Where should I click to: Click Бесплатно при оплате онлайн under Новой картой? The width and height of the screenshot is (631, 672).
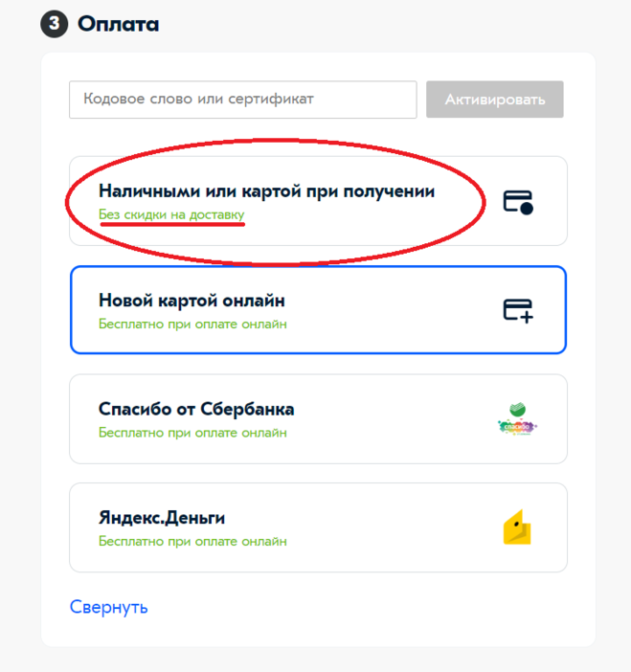point(192,324)
